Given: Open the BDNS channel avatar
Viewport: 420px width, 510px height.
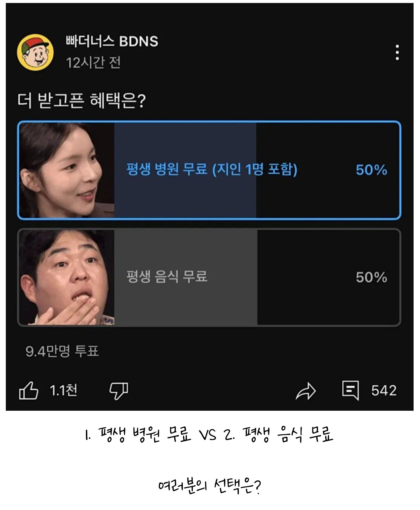Looking at the screenshot, I should pos(35,52).
